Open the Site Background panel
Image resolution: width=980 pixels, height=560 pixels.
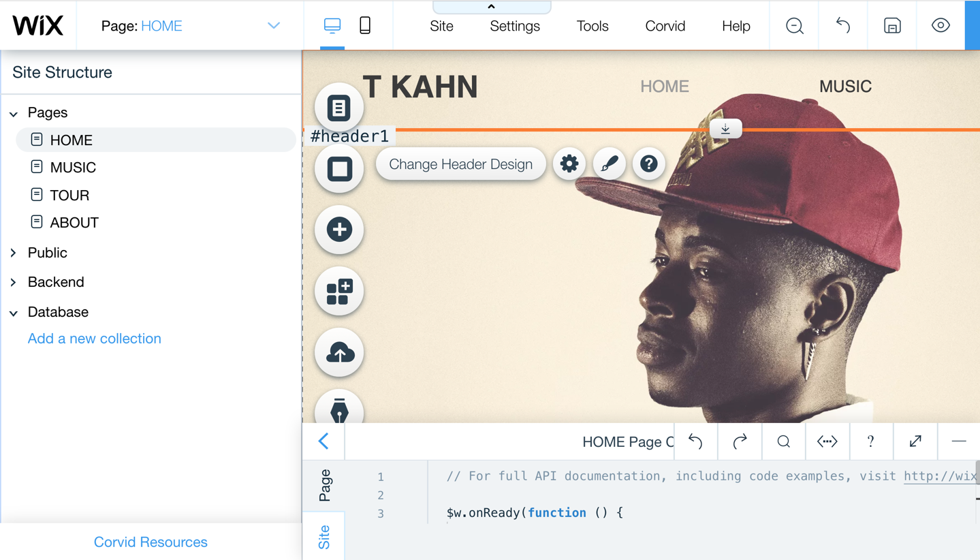click(x=339, y=168)
